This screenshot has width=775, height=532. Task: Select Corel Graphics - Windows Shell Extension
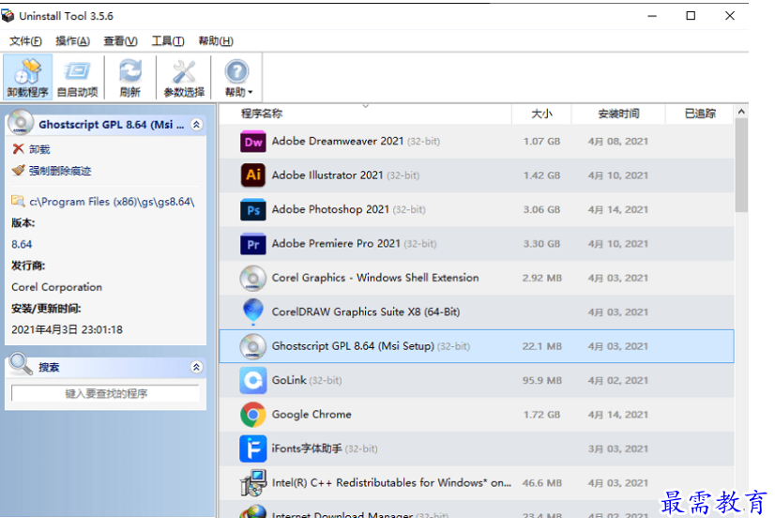tap(375, 278)
